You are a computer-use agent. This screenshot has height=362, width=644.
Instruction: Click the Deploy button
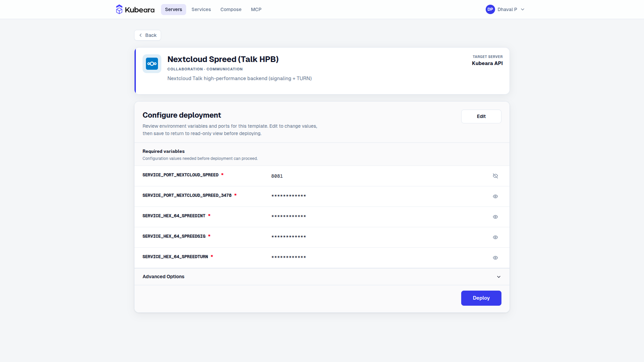(481, 298)
